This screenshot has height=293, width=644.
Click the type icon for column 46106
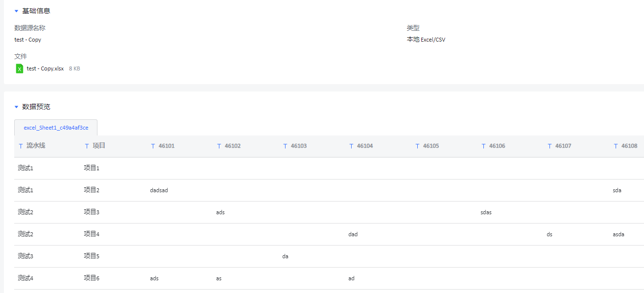[483, 146]
